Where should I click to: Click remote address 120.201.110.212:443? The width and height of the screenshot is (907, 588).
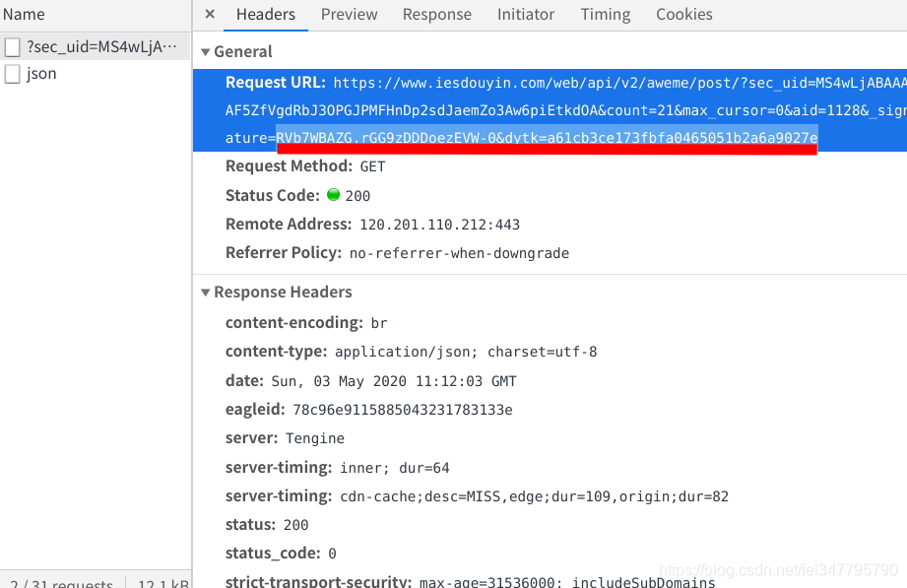439,225
